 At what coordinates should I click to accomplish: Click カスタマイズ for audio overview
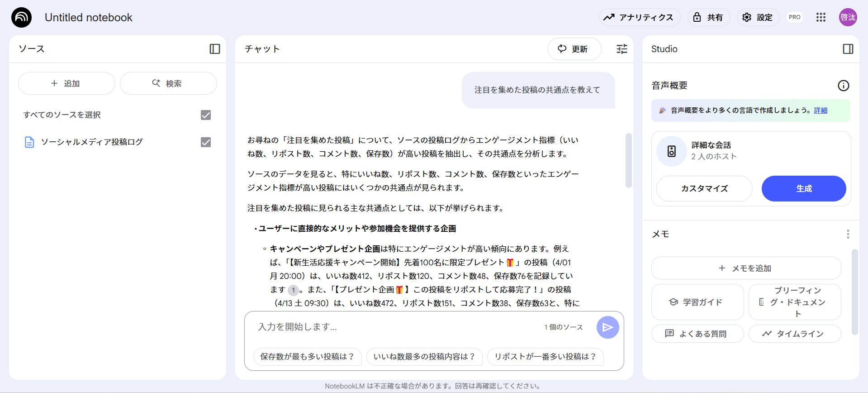[x=704, y=188]
